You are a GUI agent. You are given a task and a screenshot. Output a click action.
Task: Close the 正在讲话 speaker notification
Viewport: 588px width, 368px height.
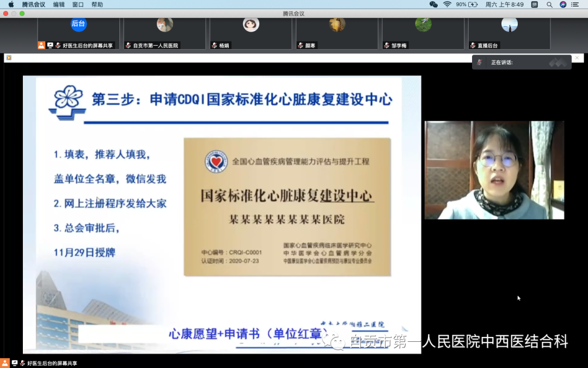(x=577, y=58)
